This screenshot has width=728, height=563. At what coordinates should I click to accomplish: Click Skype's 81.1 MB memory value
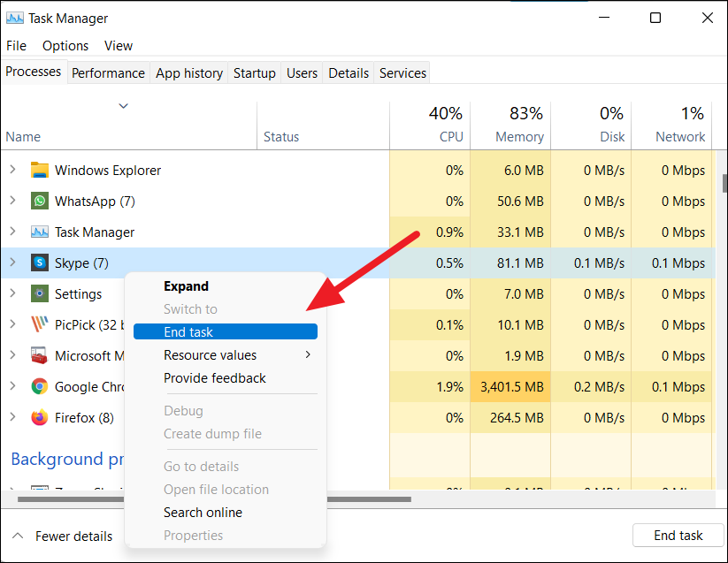[520, 263]
